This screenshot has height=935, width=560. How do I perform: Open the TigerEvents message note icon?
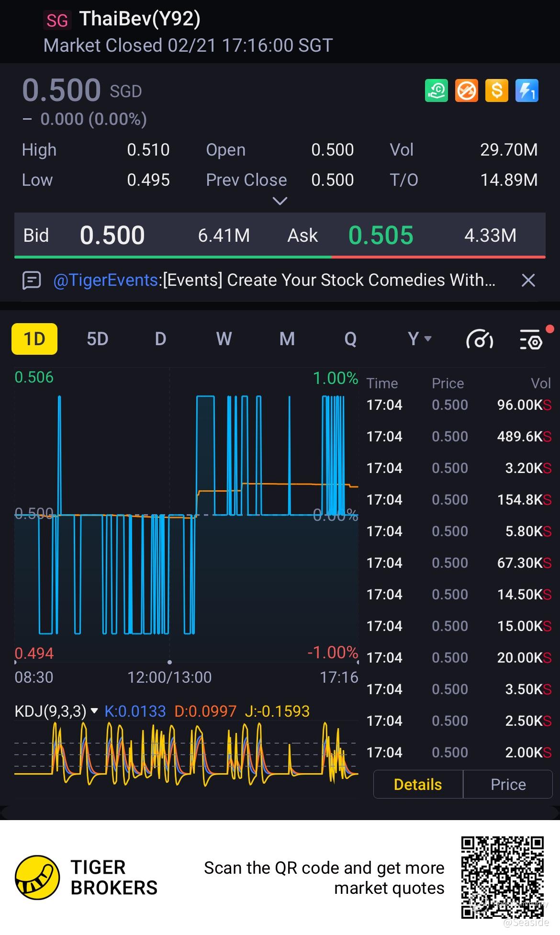[x=32, y=280]
